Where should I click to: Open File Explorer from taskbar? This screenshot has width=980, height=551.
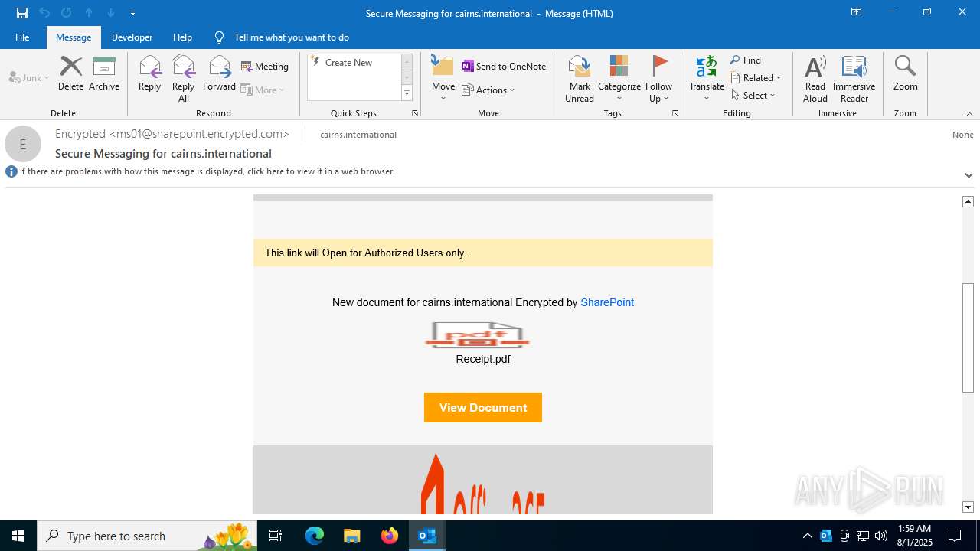(x=351, y=536)
